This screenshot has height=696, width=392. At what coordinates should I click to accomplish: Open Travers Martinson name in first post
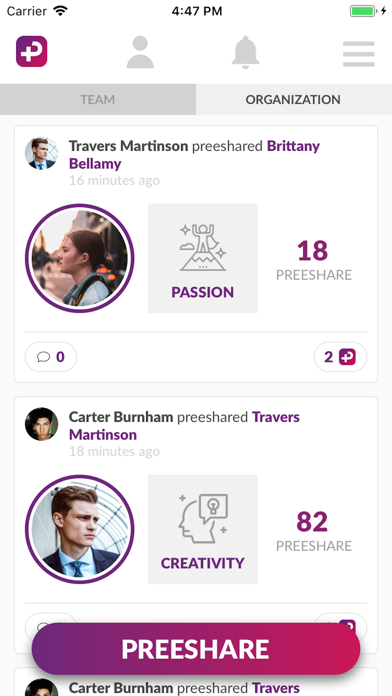click(x=128, y=146)
